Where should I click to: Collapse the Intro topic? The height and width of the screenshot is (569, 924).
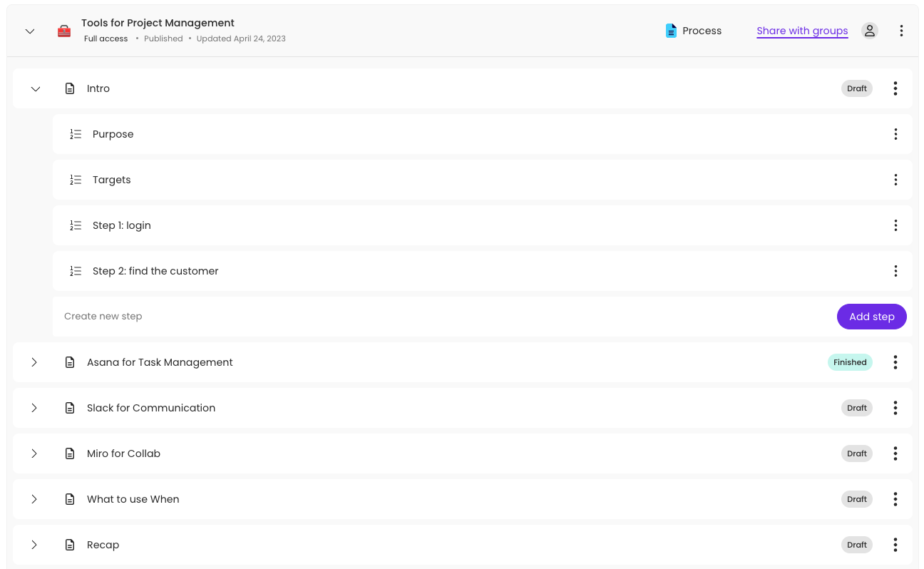point(36,88)
